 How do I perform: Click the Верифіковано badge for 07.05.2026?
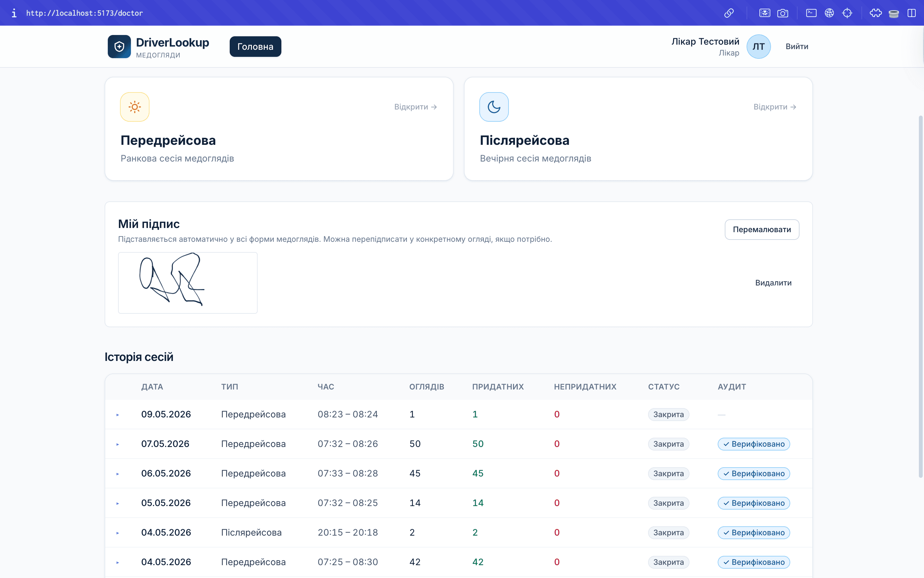(754, 444)
